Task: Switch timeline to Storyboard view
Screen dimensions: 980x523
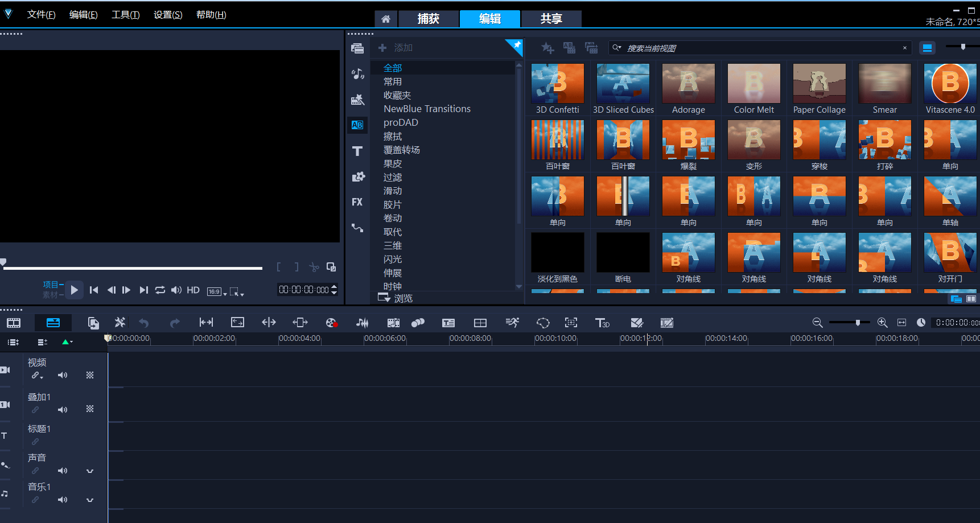Action: (x=14, y=323)
